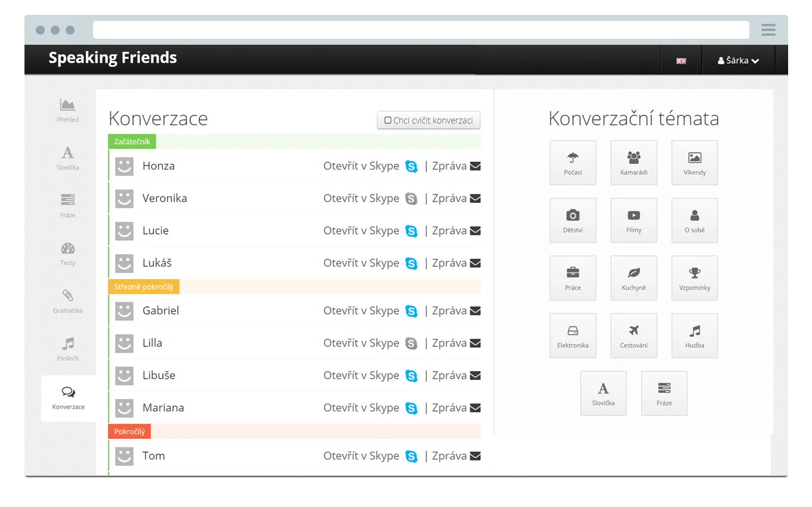Screen dimensions: 812x507
Task: Click the envelope icon for Veronika
Action: click(475, 198)
